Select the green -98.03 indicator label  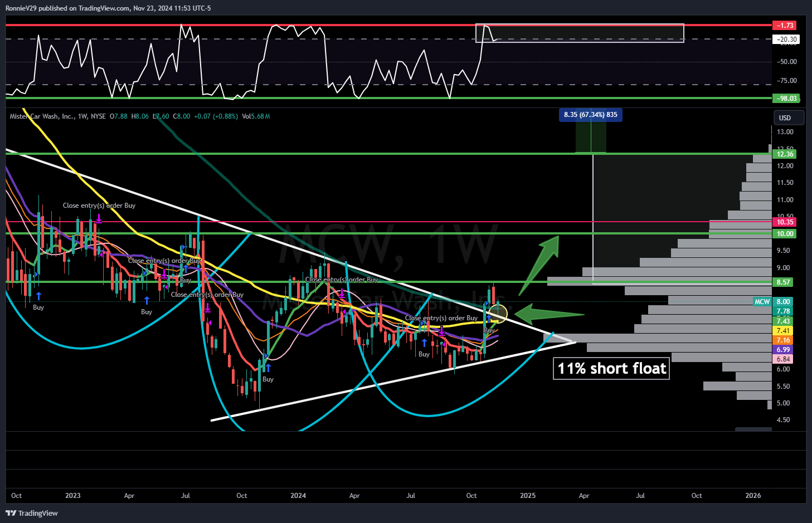(x=786, y=99)
